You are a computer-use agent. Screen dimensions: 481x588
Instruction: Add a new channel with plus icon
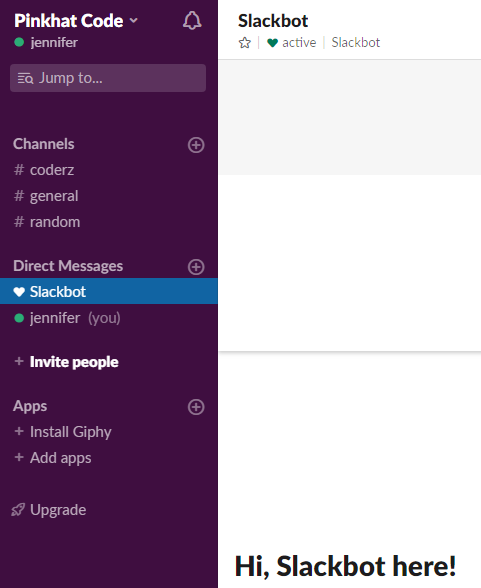[196, 145]
